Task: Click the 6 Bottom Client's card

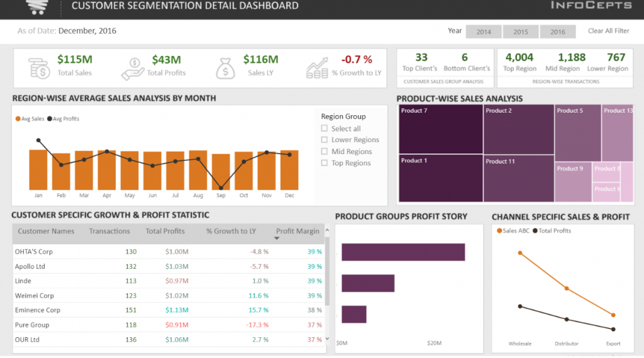Action: pos(467,62)
